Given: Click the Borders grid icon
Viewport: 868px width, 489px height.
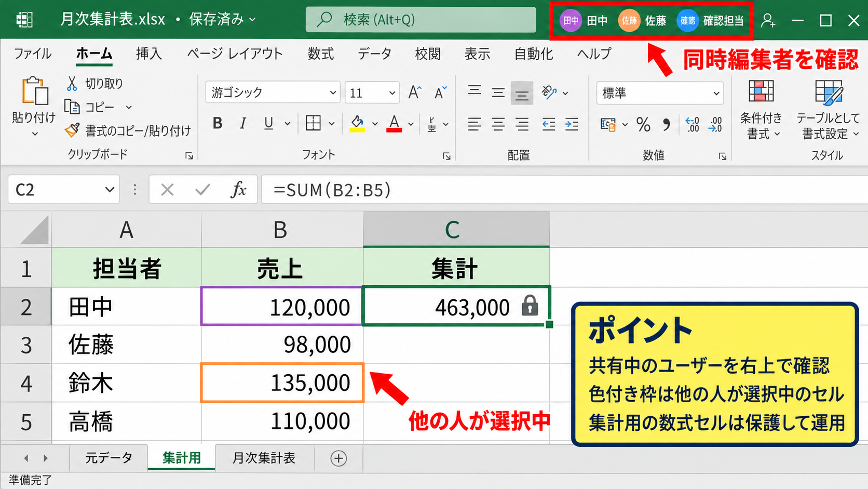Looking at the screenshot, I should [313, 123].
